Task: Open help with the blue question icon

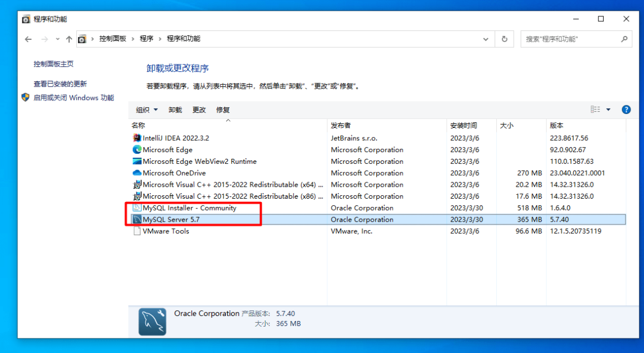Action: pyautogui.click(x=626, y=109)
